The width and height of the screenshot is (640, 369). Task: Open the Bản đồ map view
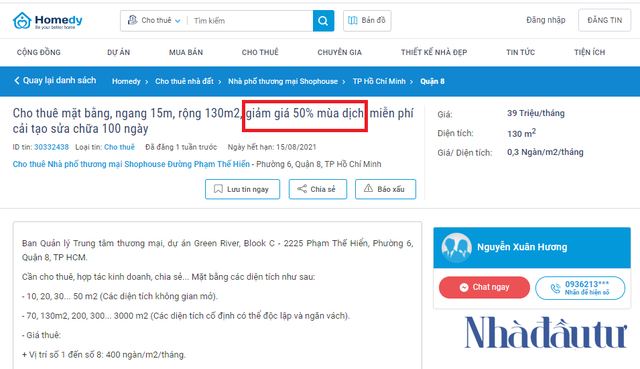[367, 20]
